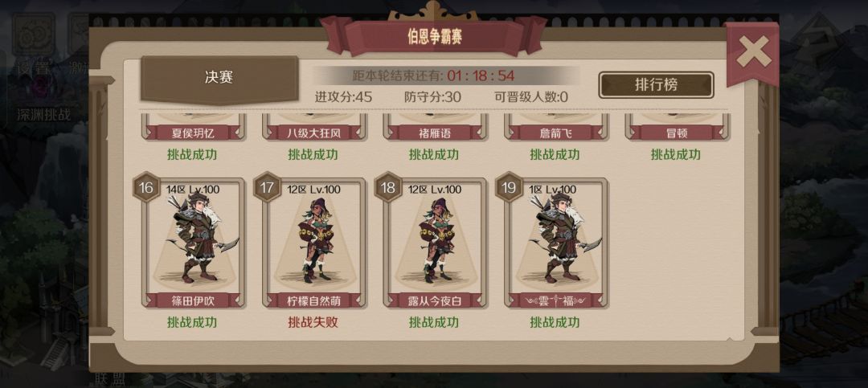Select the 八级大狂风 name banner
The width and height of the screenshot is (868, 388).
[314, 133]
